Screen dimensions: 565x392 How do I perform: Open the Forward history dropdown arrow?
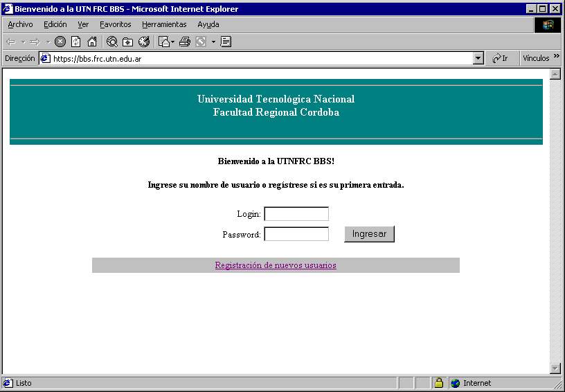coord(47,42)
